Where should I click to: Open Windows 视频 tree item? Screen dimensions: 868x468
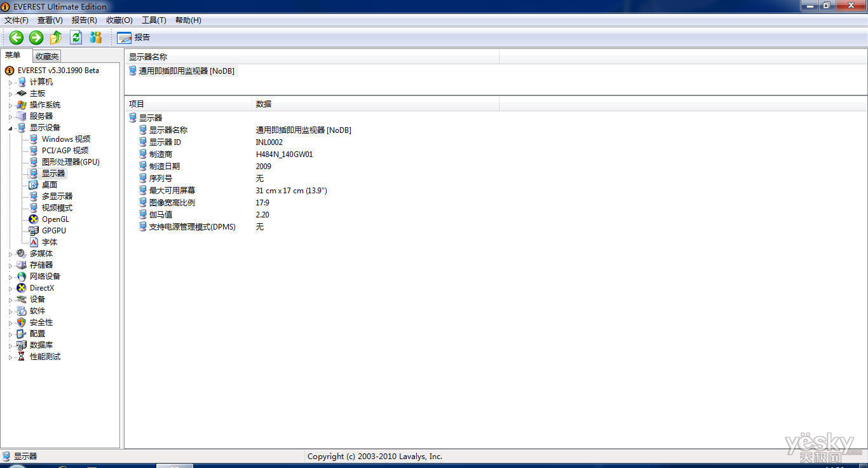(x=66, y=139)
